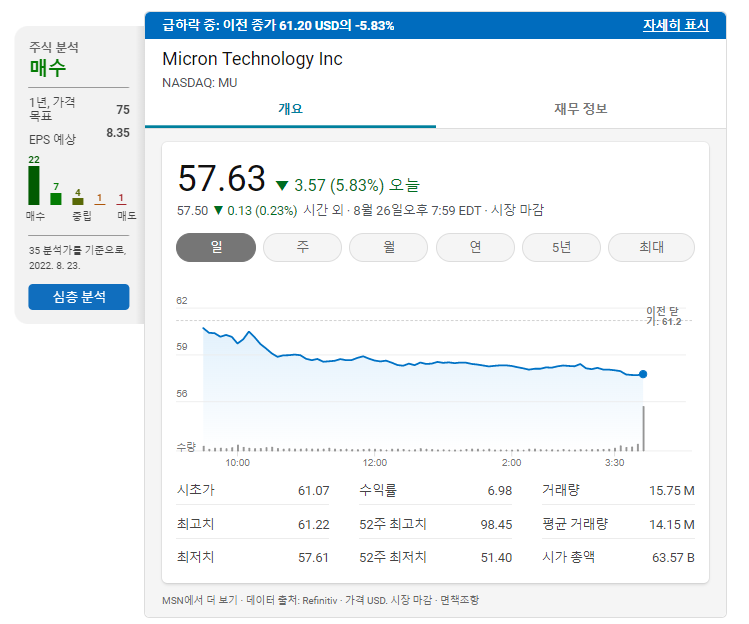Select the 5년 chart range
The image size is (749, 624).
pyautogui.click(x=561, y=247)
